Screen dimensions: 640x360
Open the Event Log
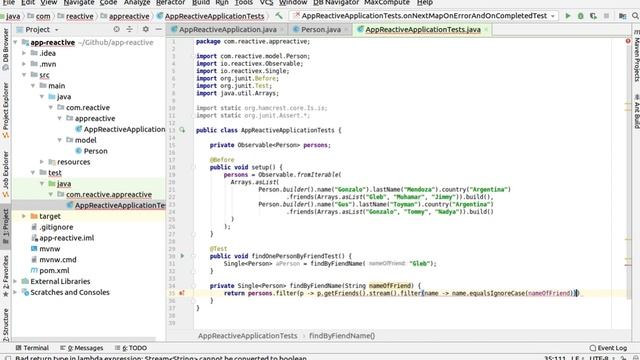(608, 348)
